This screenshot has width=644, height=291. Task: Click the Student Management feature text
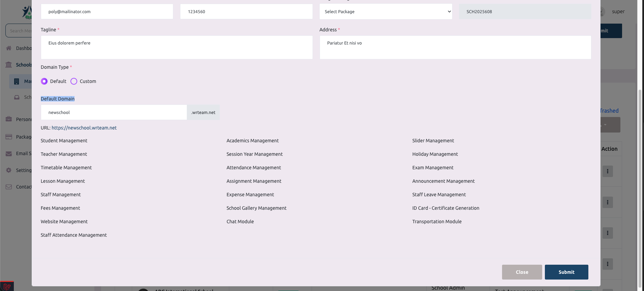pyautogui.click(x=64, y=141)
